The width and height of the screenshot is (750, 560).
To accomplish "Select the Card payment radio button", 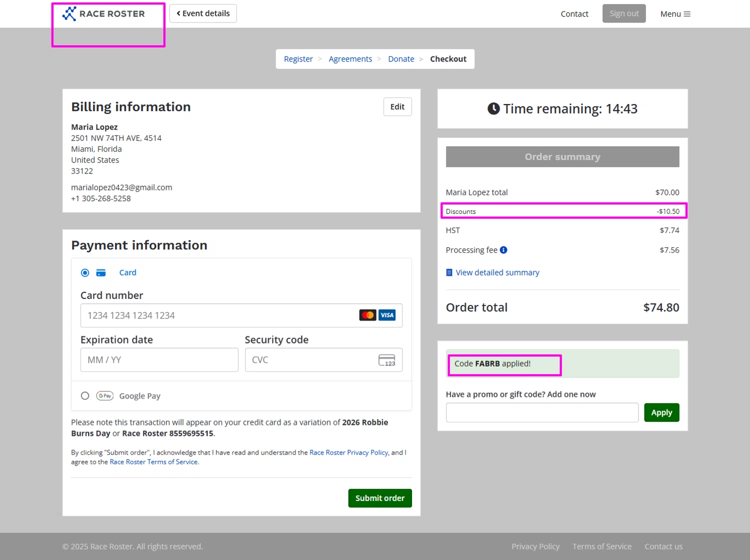I will (85, 272).
